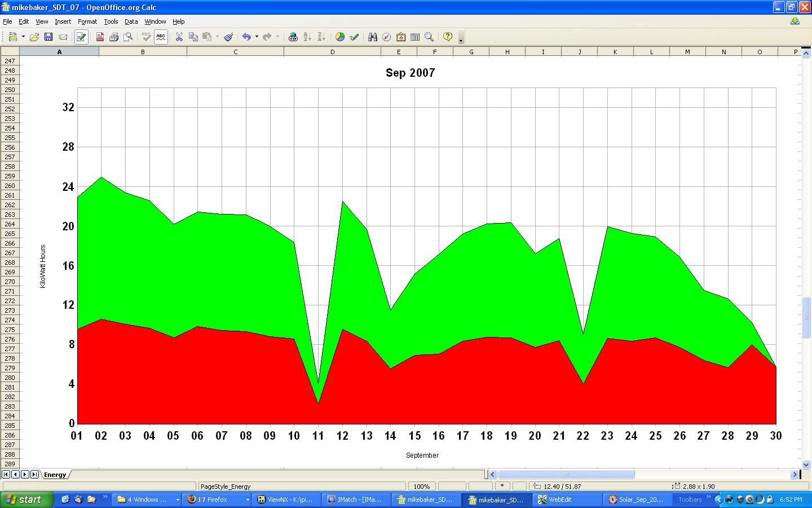Screen dimensions: 812x508
Task: Open Find & Replace binoculars
Action: (372, 37)
